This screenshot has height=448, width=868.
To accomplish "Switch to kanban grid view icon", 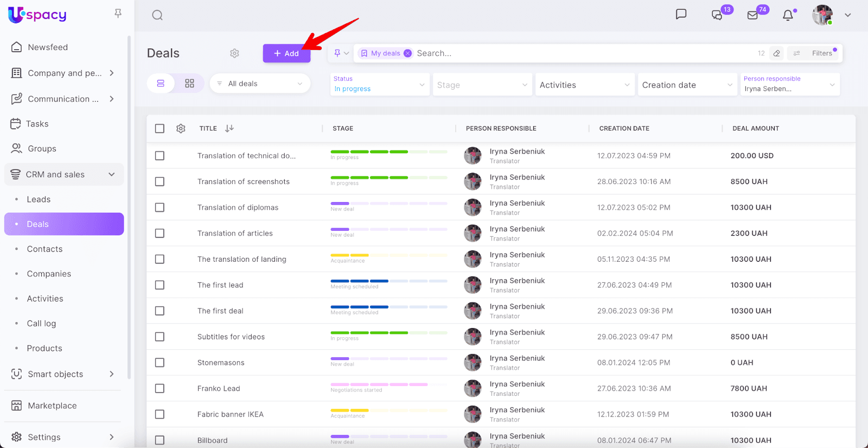I will click(189, 84).
